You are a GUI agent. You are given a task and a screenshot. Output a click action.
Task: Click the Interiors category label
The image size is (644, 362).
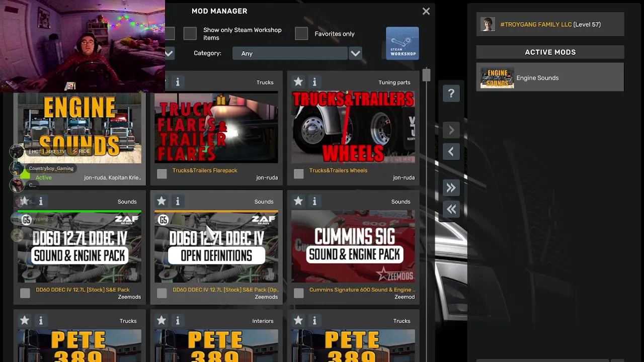pyautogui.click(x=263, y=321)
